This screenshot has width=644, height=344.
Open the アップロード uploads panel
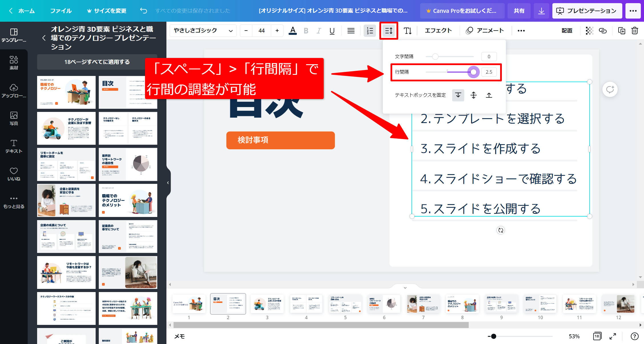tap(14, 91)
